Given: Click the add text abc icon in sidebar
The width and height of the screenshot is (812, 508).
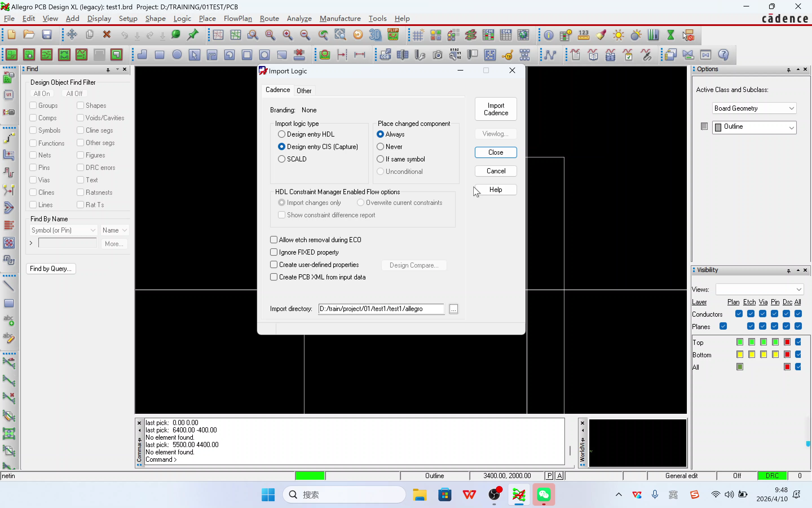Looking at the screenshot, I should pos(9,320).
